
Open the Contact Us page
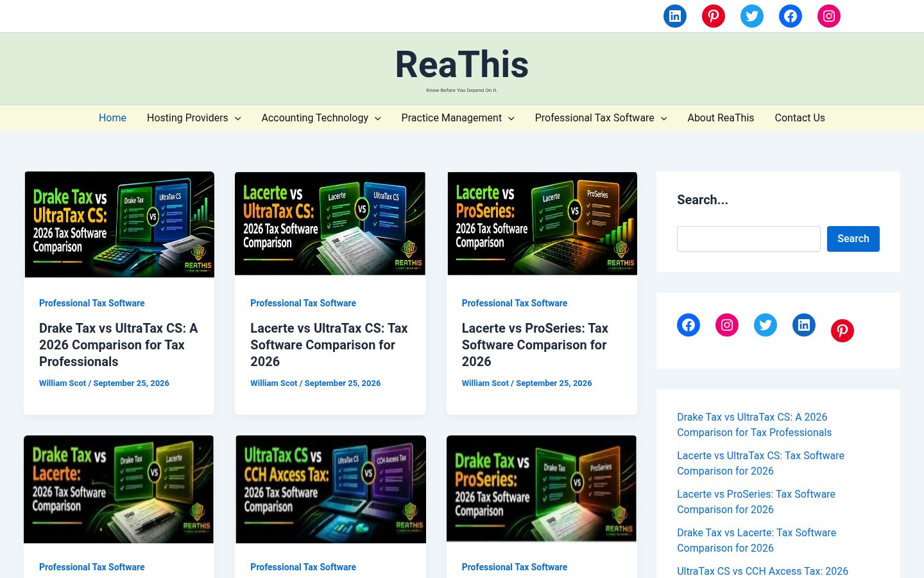(x=800, y=118)
